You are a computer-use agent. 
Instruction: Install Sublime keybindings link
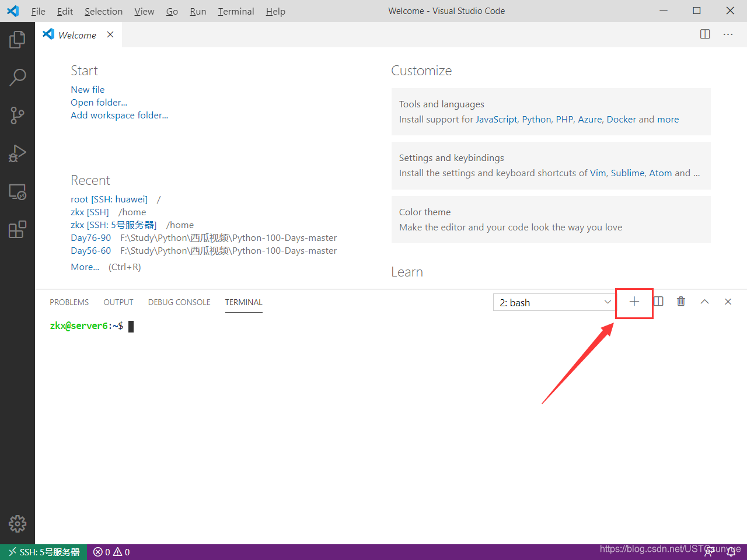[627, 173]
